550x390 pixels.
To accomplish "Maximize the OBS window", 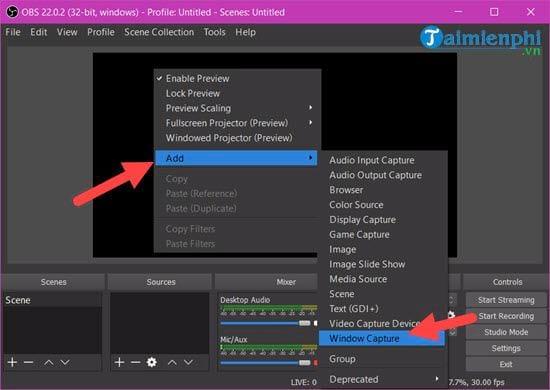I will click(494, 12).
